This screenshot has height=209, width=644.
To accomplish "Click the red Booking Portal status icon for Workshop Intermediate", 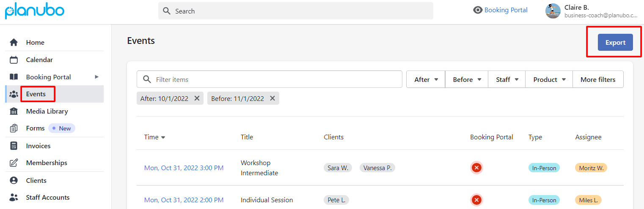I will (x=476, y=168).
